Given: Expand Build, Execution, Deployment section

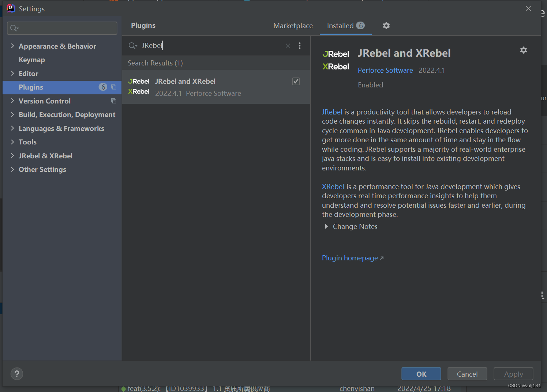Looking at the screenshot, I should (x=12, y=114).
